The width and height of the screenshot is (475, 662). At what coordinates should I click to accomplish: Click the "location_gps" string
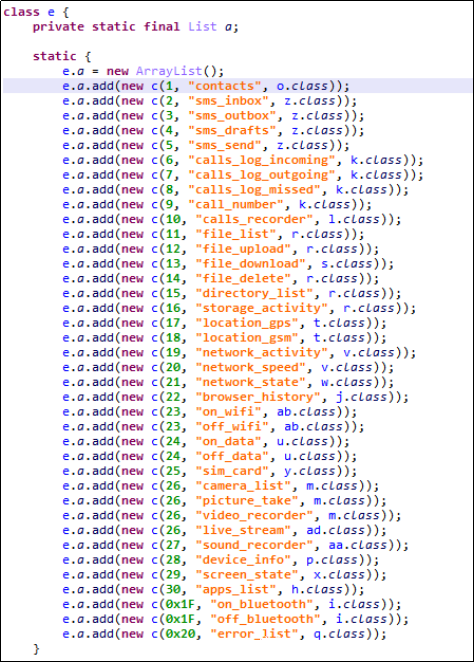[x=247, y=323]
